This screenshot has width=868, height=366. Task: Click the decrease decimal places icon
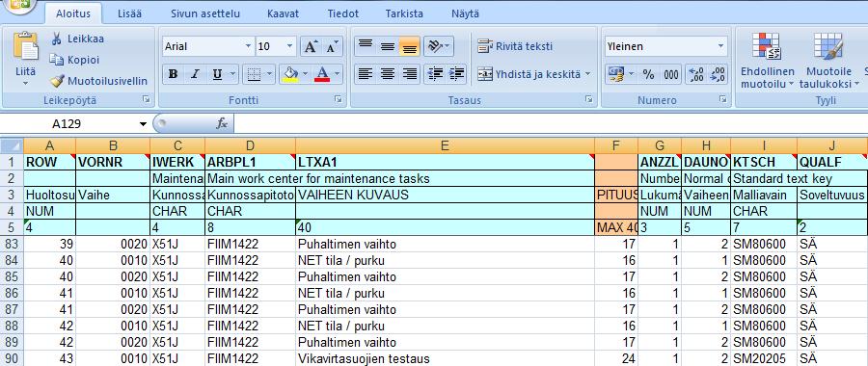[718, 74]
